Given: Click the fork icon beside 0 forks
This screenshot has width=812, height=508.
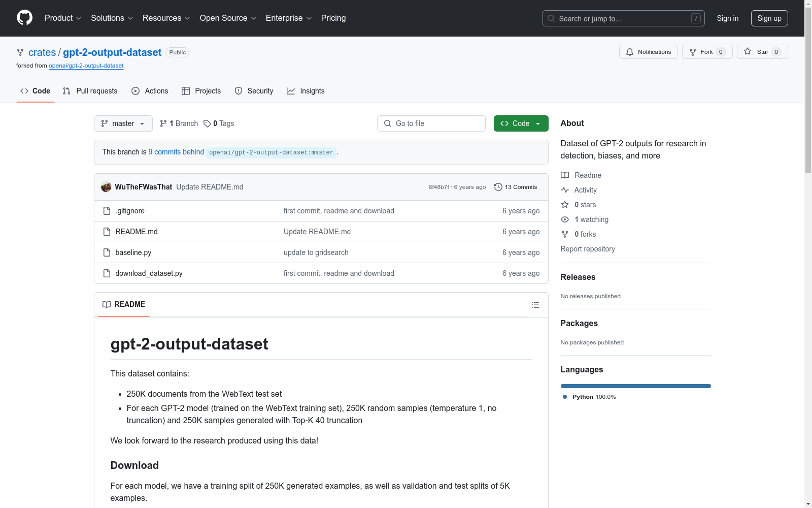Looking at the screenshot, I should [565, 234].
